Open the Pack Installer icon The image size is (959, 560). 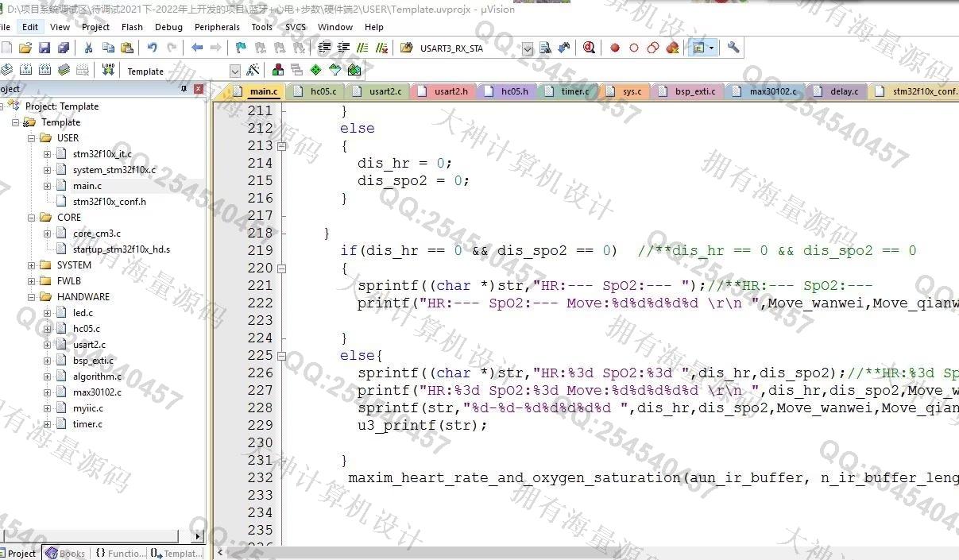point(354,70)
